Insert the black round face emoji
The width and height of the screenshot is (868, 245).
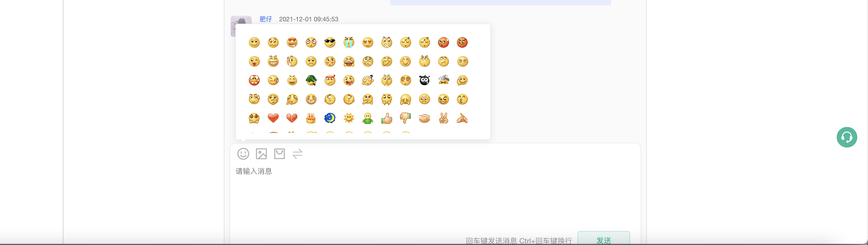(425, 80)
